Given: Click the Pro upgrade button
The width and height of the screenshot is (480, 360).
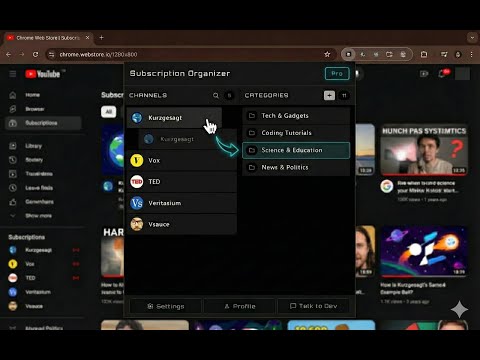Looking at the screenshot, I should pos(337,74).
